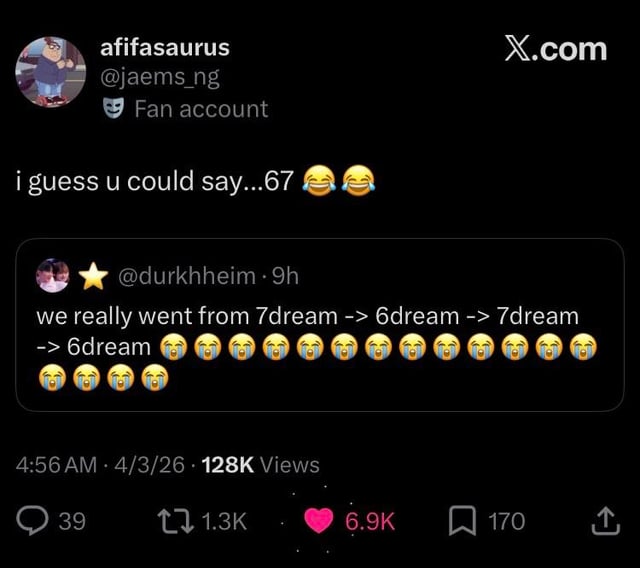The height and width of the screenshot is (568, 640).
Task: Visit the @durkhheim handle
Action: (x=187, y=276)
